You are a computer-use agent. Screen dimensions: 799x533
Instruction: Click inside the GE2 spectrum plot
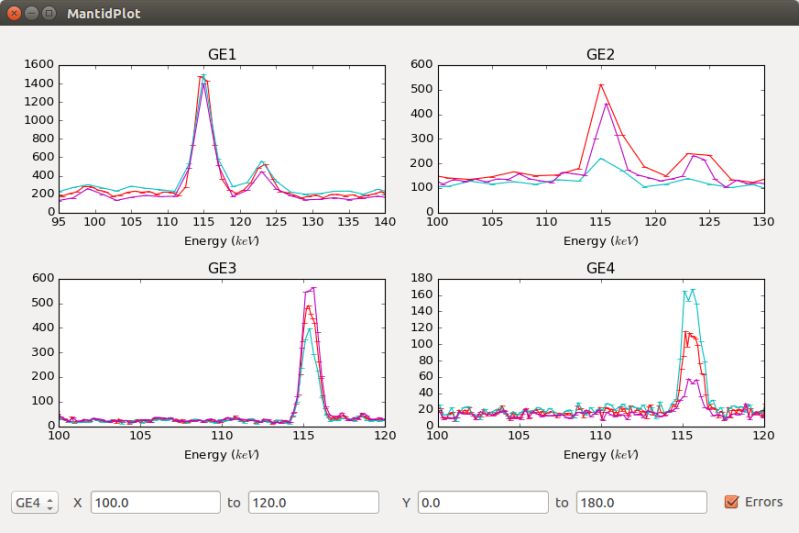pyautogui.click(x=601, y=139)
